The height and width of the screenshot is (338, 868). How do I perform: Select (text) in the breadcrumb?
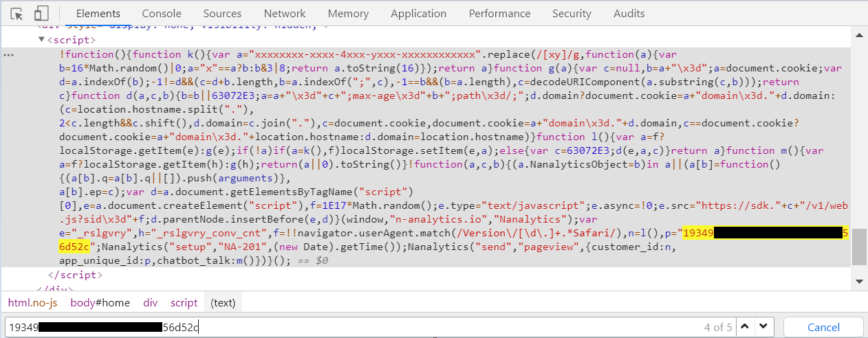[x=222, y=302]
